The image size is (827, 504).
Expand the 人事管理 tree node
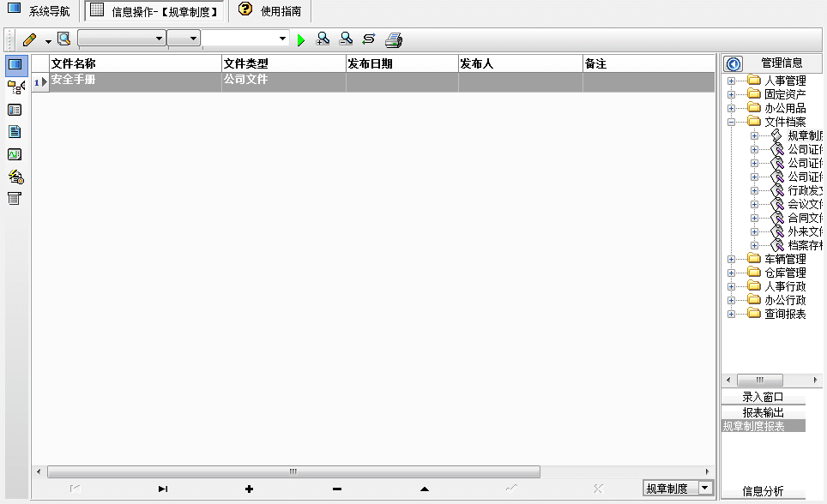click(x=731, y=81)
